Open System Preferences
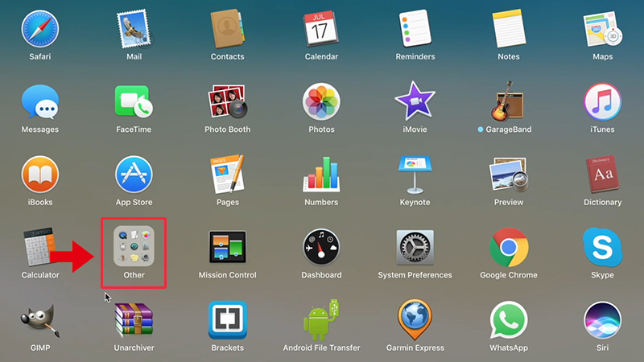Screen dimensions: 644x362 415,247
